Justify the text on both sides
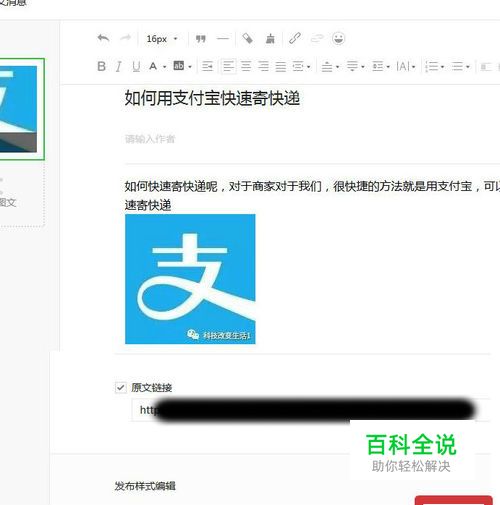 click(x=281, y=66)
